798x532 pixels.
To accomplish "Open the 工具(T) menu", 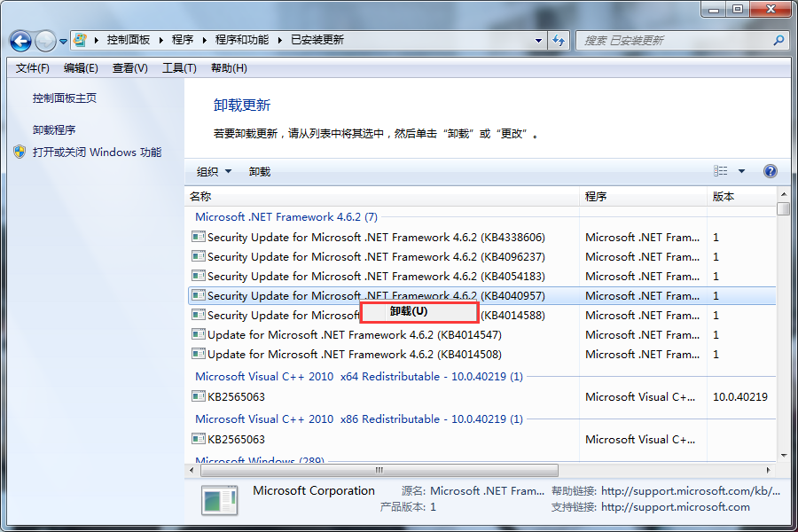I will [x=179, y=68].
